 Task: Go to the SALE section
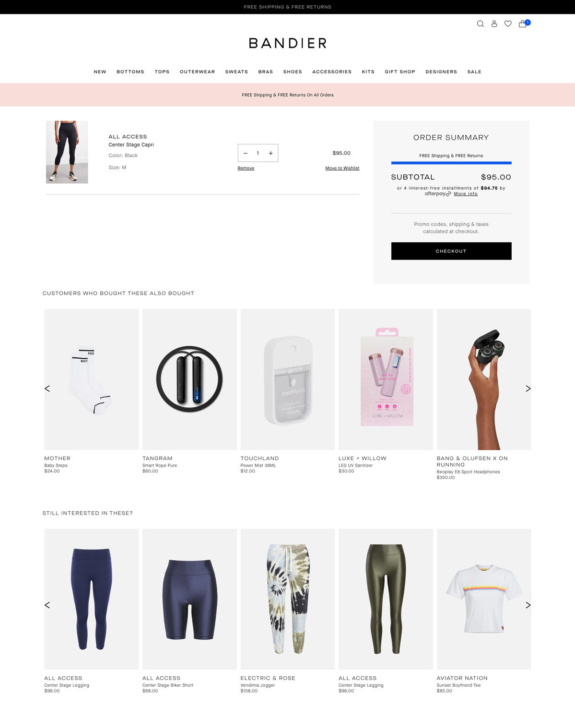click(474, 72)
